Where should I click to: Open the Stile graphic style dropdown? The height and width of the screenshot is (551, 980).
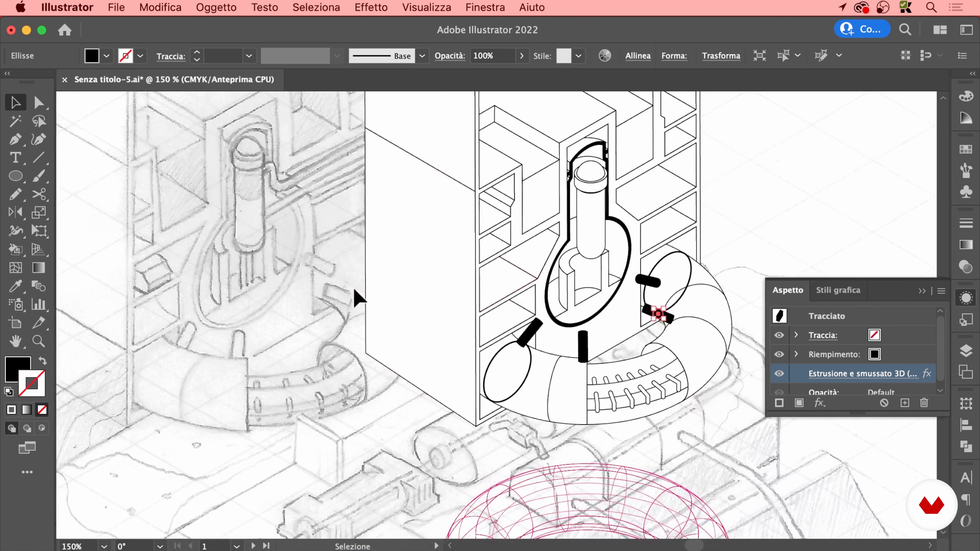[x=578, y=56]
